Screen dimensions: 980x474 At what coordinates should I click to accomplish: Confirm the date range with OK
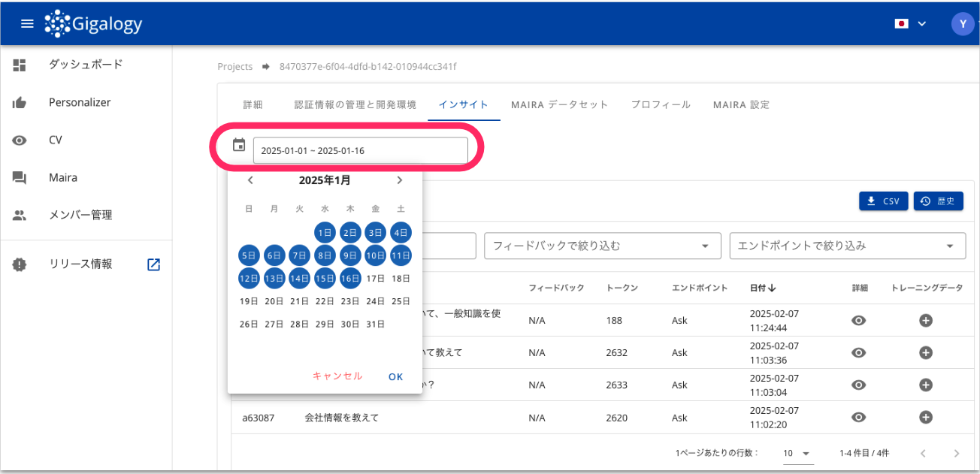[x=395, y=376]
